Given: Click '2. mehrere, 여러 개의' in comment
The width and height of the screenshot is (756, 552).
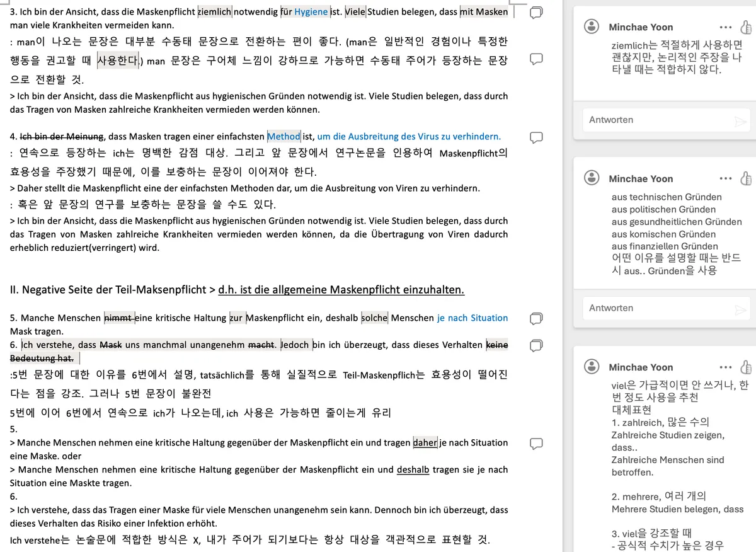Looking at the screenshot, I should click(660, 496).
